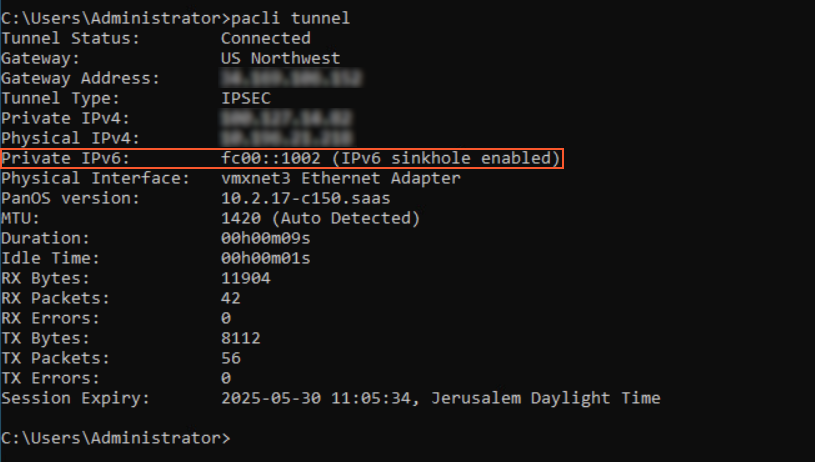815x462 pixels.
Task: Click the RX Packets value '42'
Action: point(230,298)
